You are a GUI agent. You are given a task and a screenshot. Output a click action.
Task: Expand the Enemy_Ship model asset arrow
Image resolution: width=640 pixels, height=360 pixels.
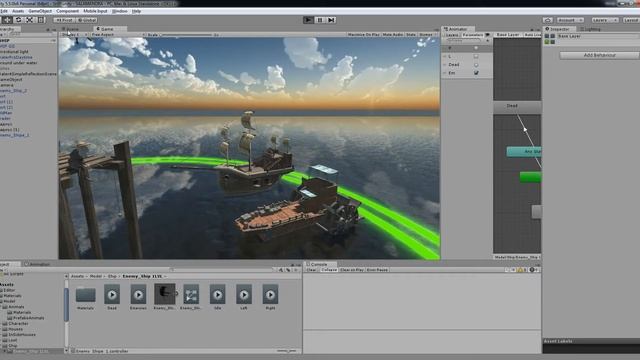(x=177, y=293)
